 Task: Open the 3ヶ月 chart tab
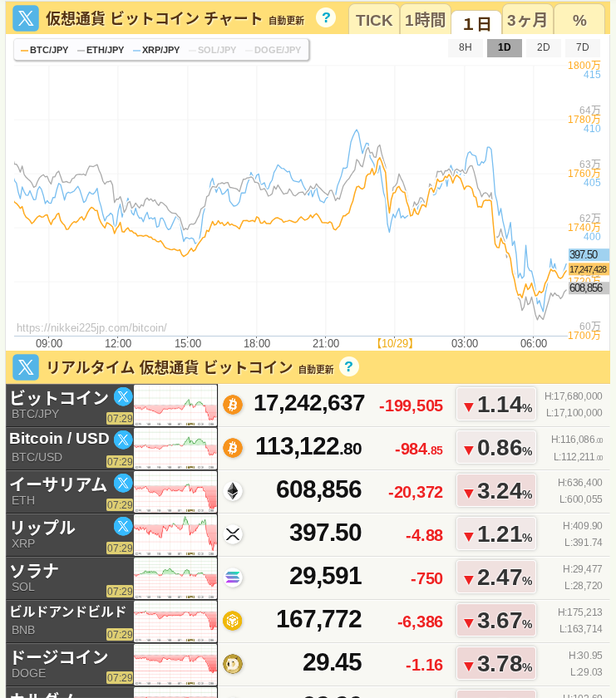[x=527, y=20]
